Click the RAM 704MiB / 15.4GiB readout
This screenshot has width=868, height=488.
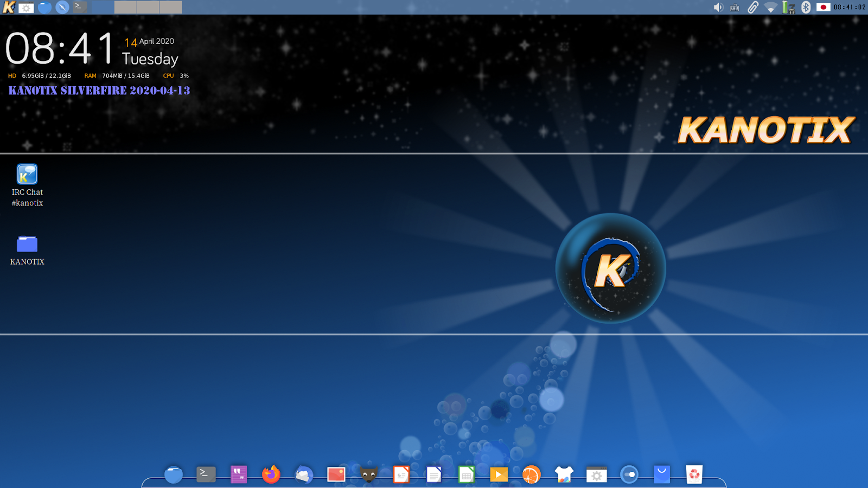[x=117, y=76]
